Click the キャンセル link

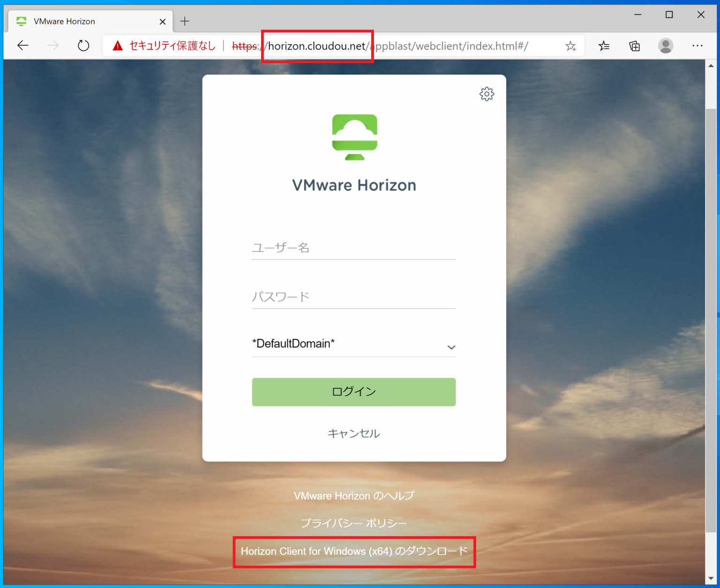coord(353,433)
